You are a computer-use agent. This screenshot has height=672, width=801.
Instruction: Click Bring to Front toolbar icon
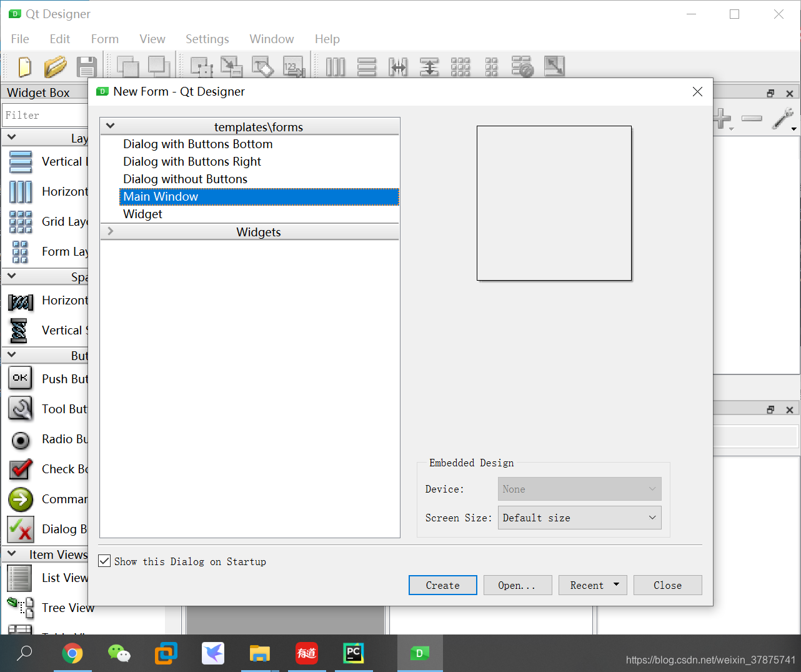pos(159,66)
